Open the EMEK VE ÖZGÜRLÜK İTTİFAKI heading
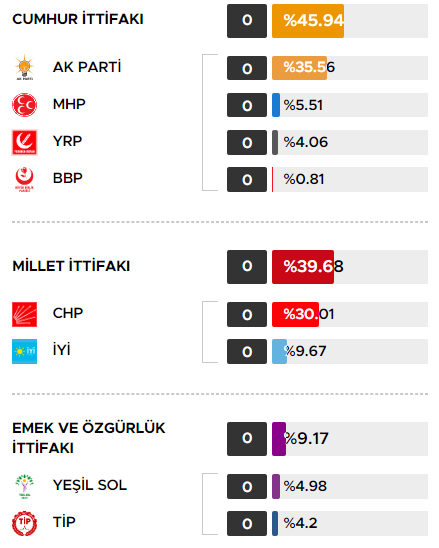439x548 pixels. 89,438
